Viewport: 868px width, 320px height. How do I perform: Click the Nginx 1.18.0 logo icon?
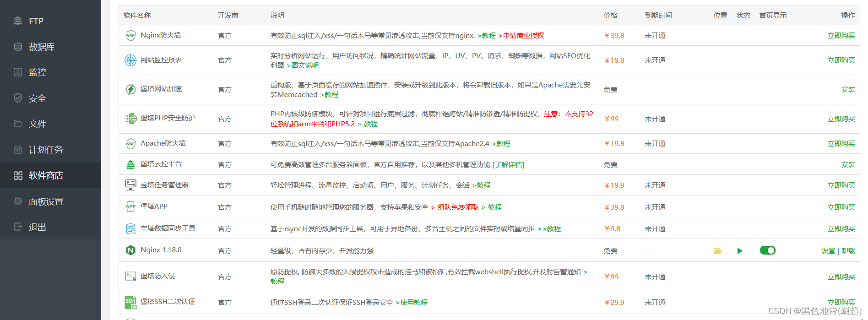(130, 250)
